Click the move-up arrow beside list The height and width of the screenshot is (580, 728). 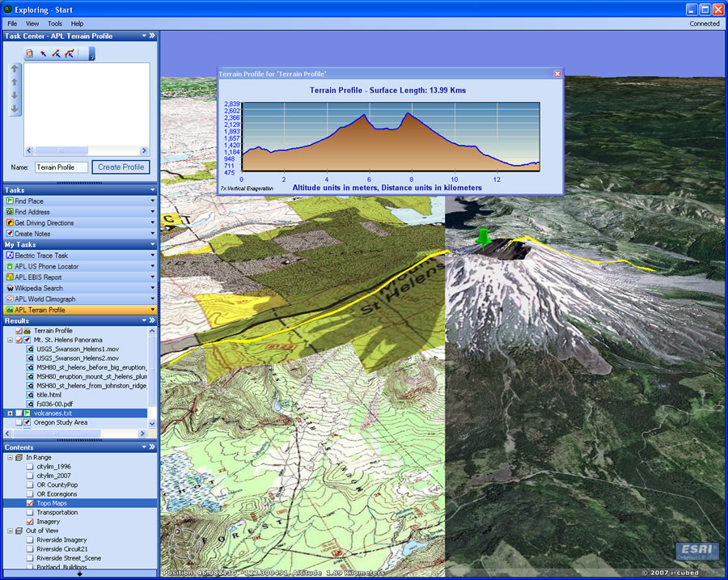click(x=15, y=83)
